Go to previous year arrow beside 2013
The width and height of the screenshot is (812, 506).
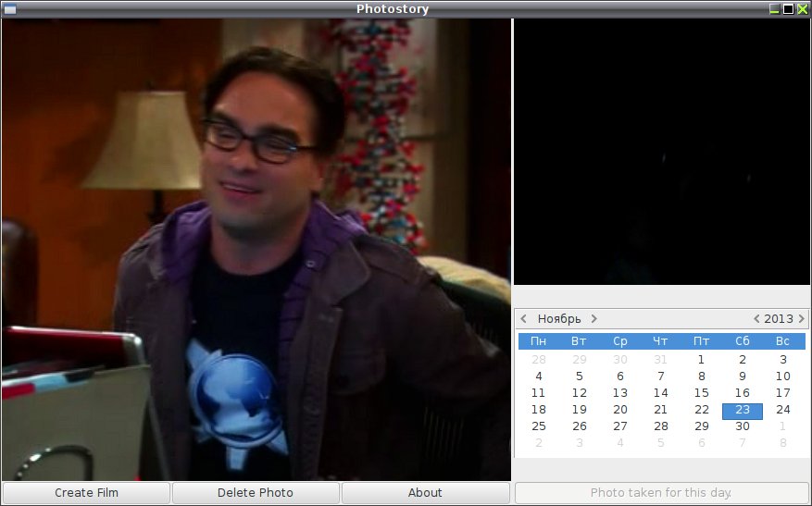(x=756, y=319)
